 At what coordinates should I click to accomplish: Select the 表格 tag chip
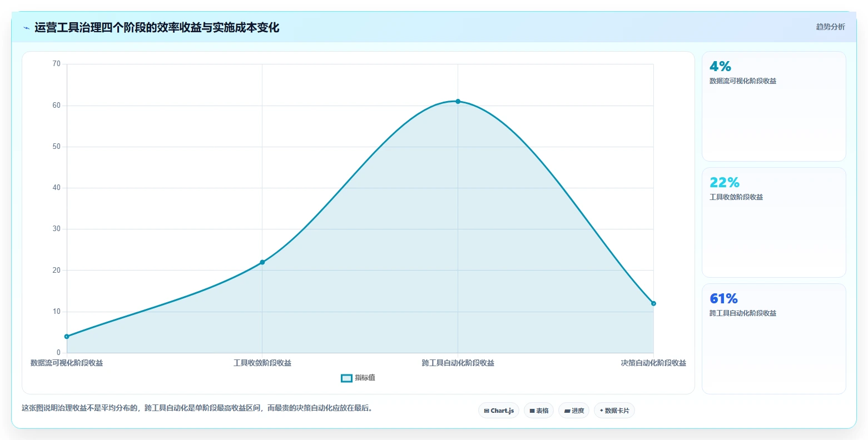point(539,411)
